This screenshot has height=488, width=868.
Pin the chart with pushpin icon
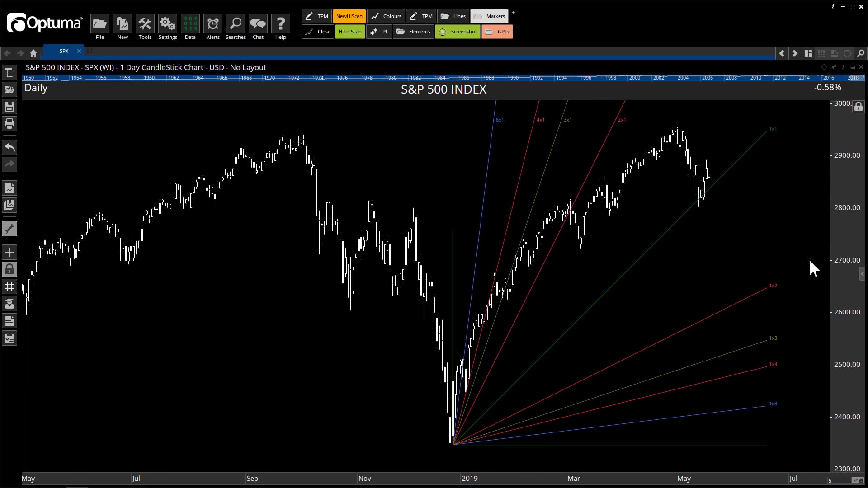[834, 67]
